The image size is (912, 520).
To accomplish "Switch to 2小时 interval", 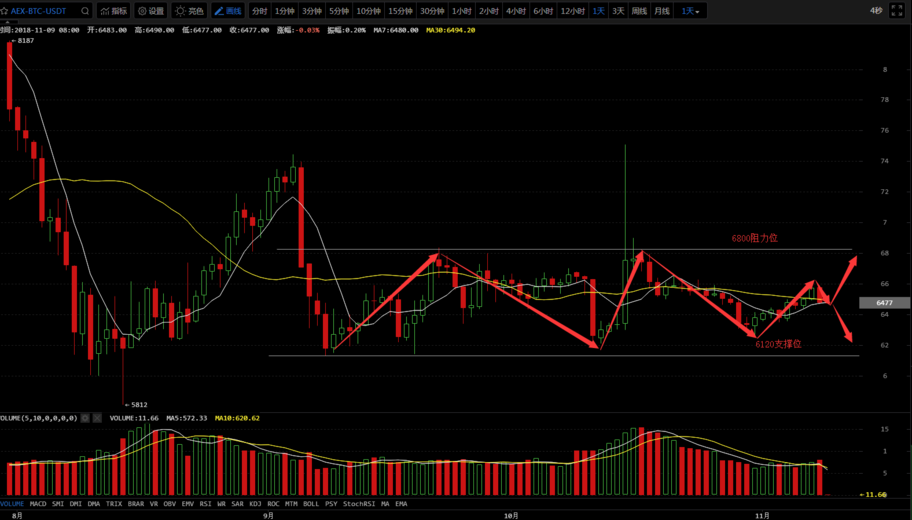I will 489,10.
